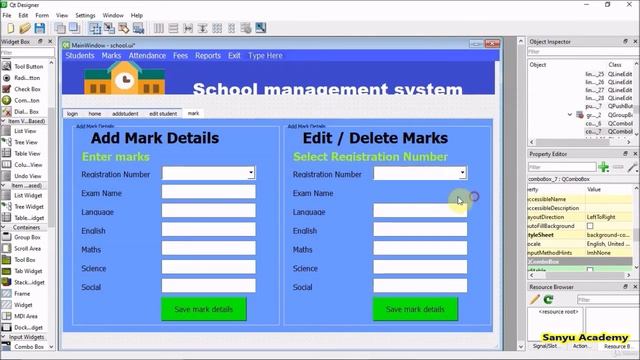The width and height of the screenshot is (640, 360).
Task: Click the Maths field in Edit / Delete Marks
Action: [420, 248]
